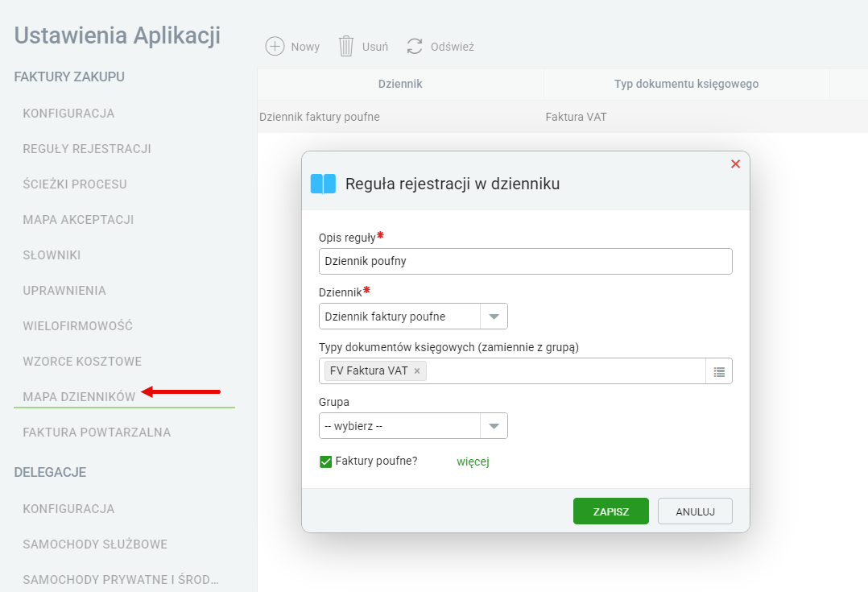Click the Faktury poufne? label
Viewport: 868px width, 592px height.
coord(377,462)
